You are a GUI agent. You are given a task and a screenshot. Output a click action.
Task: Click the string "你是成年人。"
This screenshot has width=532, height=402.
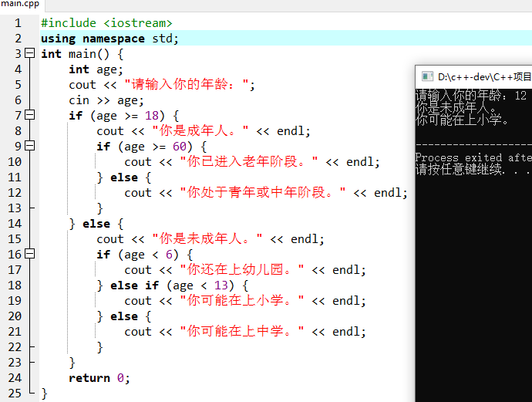[200, 130]
